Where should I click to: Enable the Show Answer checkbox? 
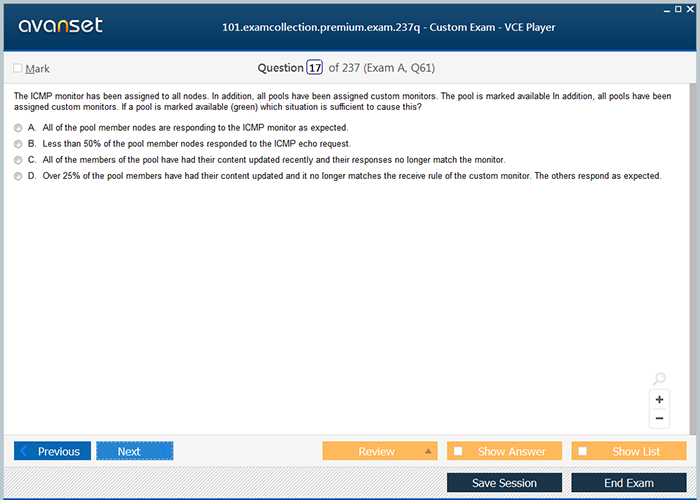point(458,451)
